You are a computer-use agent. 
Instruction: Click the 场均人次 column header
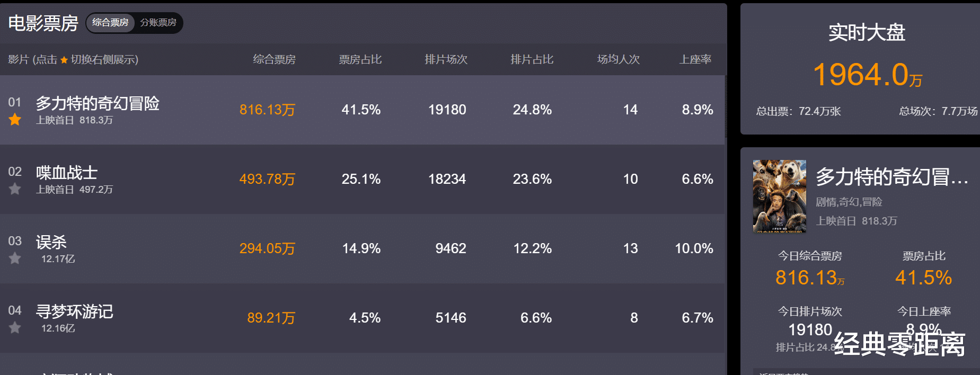[619, 59]
